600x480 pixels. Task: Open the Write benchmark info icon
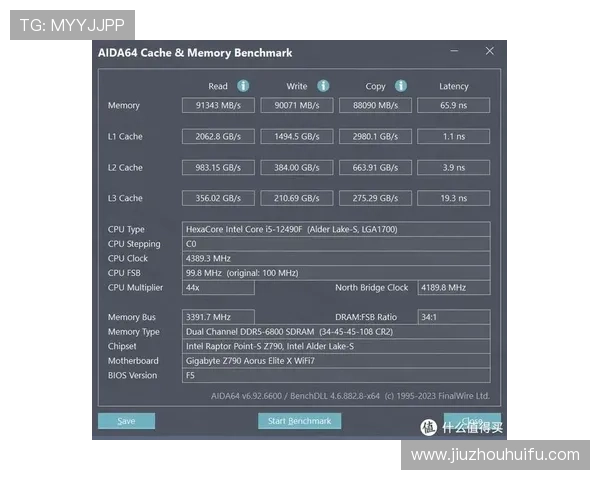pos(323,86)
